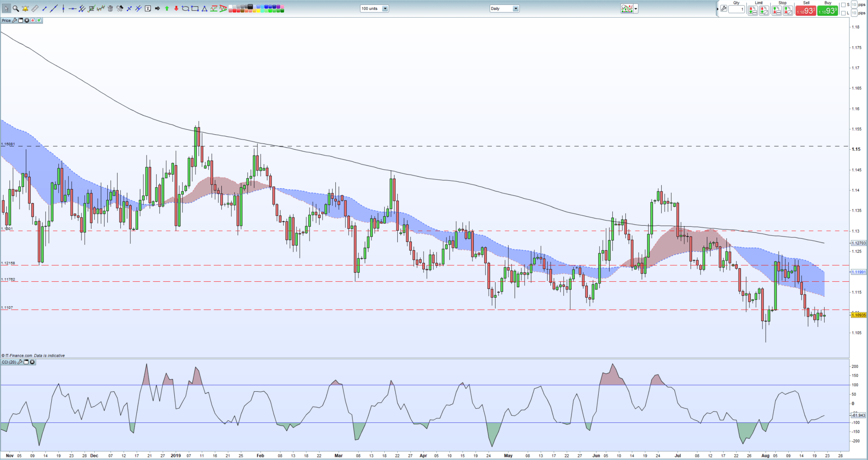
Task: Select the arrow pointer cursor tool
Action: (x=6, y=9)
